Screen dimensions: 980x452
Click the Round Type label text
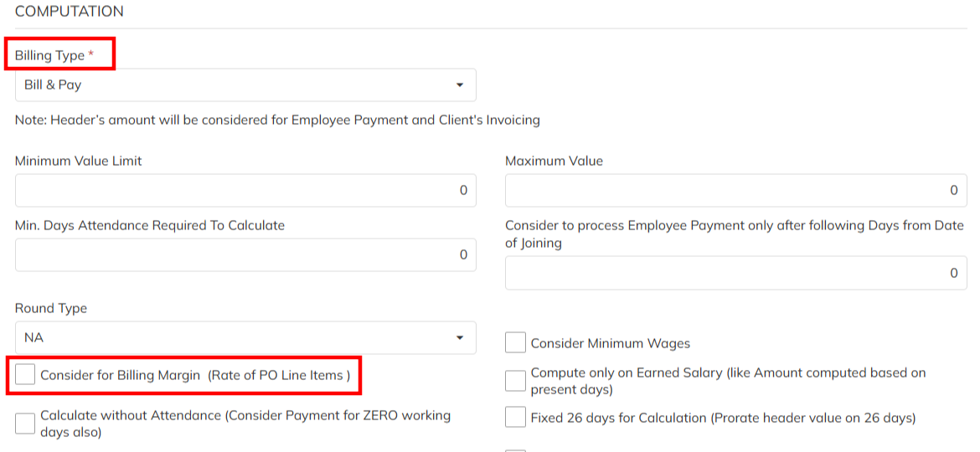(51, 308)
